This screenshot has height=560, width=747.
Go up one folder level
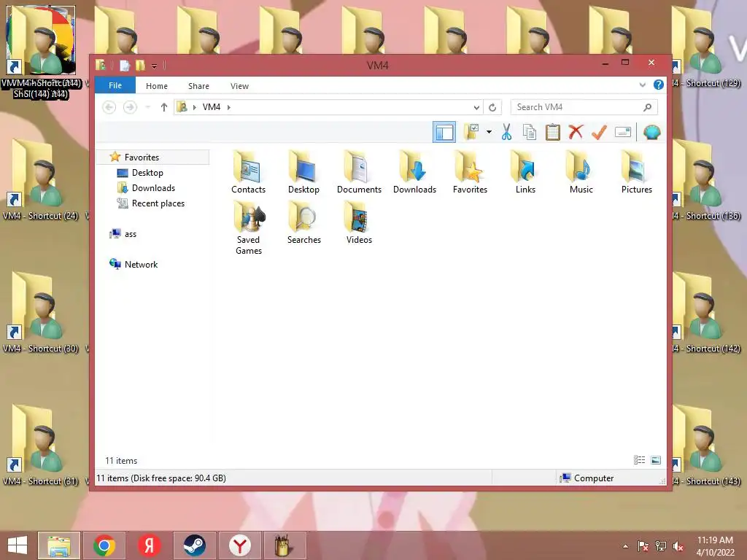[164, 107]
